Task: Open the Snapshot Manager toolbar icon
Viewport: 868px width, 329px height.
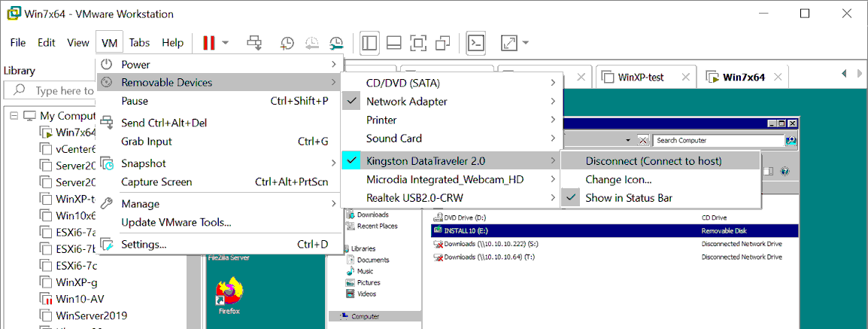Action: (x=336, y=43)
